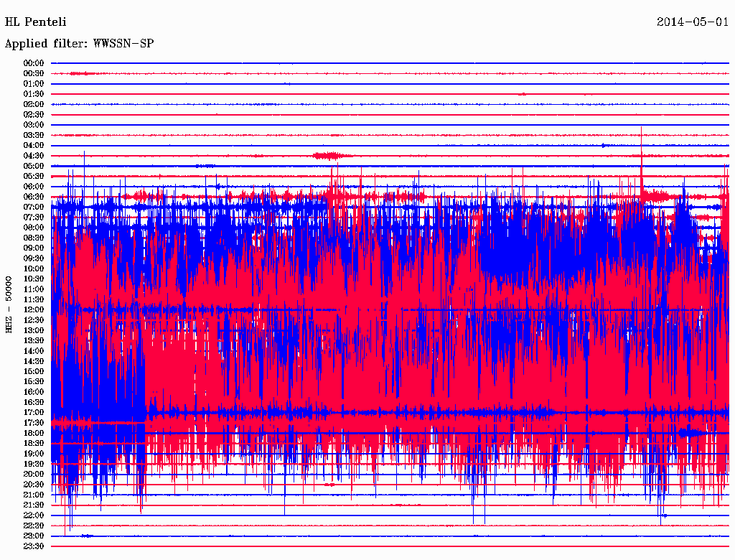This screenshot has height=560, width=735.
Task: Select the 12:30 time label
Action: [34, 320]
